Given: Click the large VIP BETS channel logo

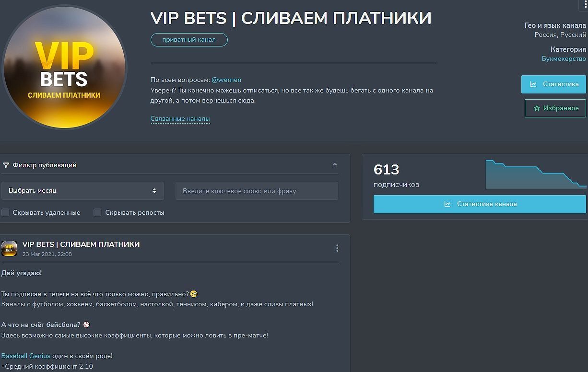Looking at the screenshot, I should [x=64, y=67].
